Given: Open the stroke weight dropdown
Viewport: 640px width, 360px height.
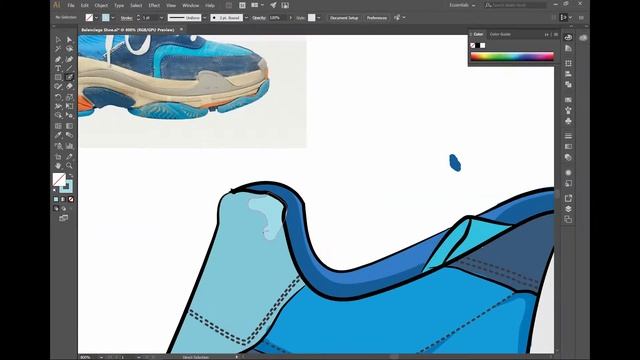Looking at the screenshot, I should click(162, 18).
